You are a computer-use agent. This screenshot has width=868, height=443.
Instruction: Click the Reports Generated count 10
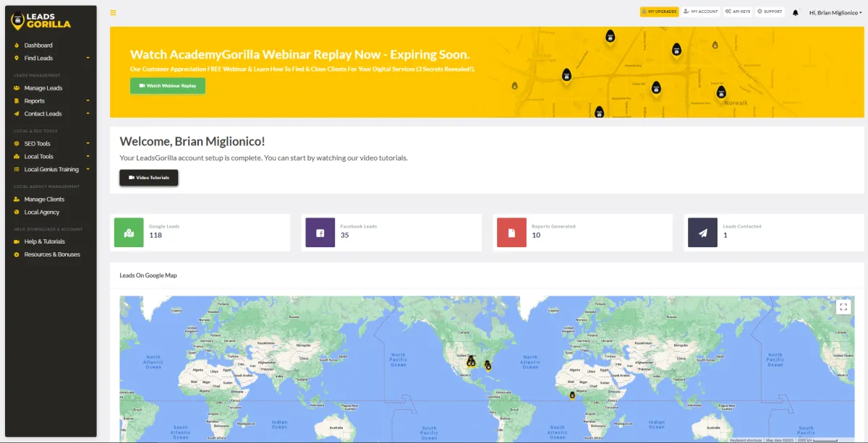coord(536,236)
